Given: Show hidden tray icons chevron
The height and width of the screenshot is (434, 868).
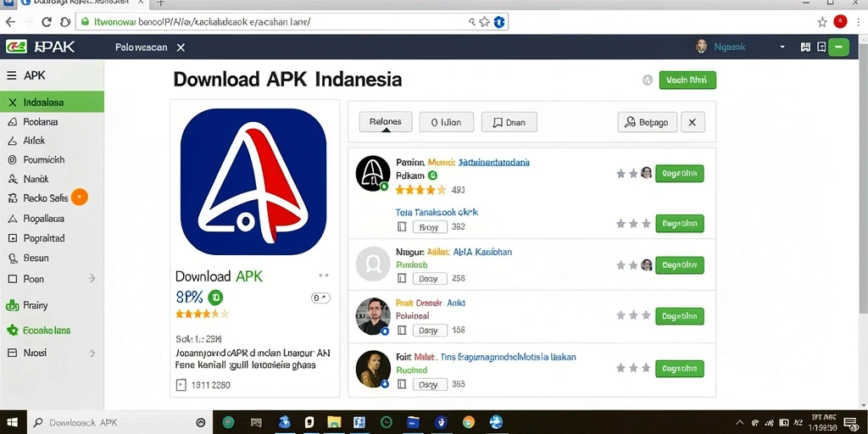Looking at the screenshot, I should coord(741,422).
